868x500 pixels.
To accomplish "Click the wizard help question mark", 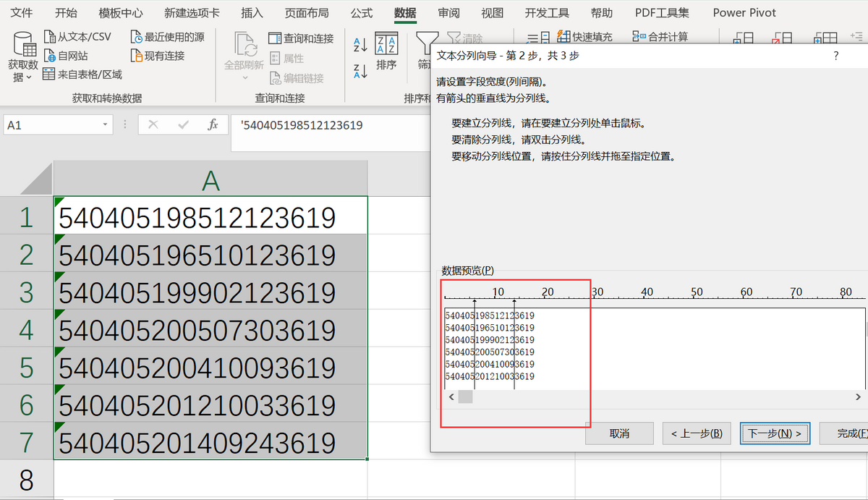I will tap(836, 56).
